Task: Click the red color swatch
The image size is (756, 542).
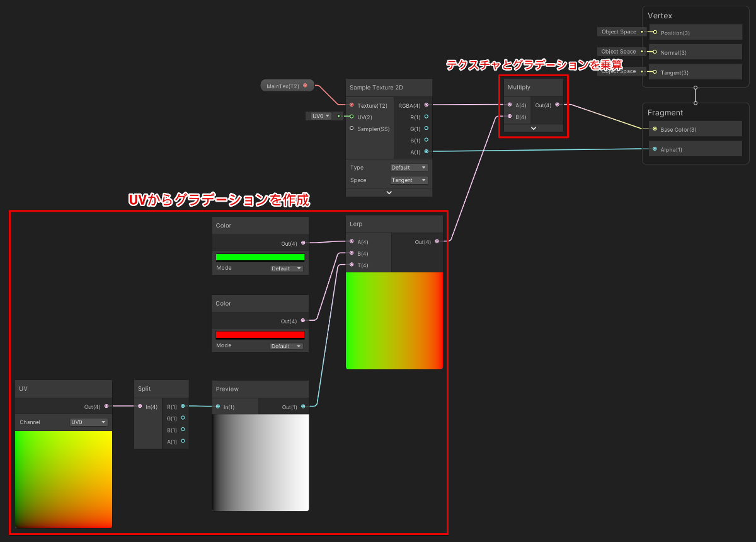Action: [260, 333]
